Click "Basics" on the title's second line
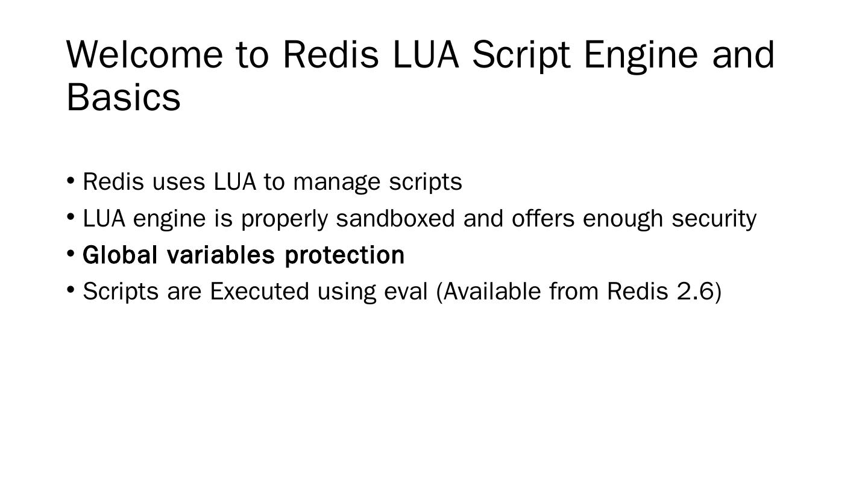Viewport: 868px width, 488px height. (124, 98)
